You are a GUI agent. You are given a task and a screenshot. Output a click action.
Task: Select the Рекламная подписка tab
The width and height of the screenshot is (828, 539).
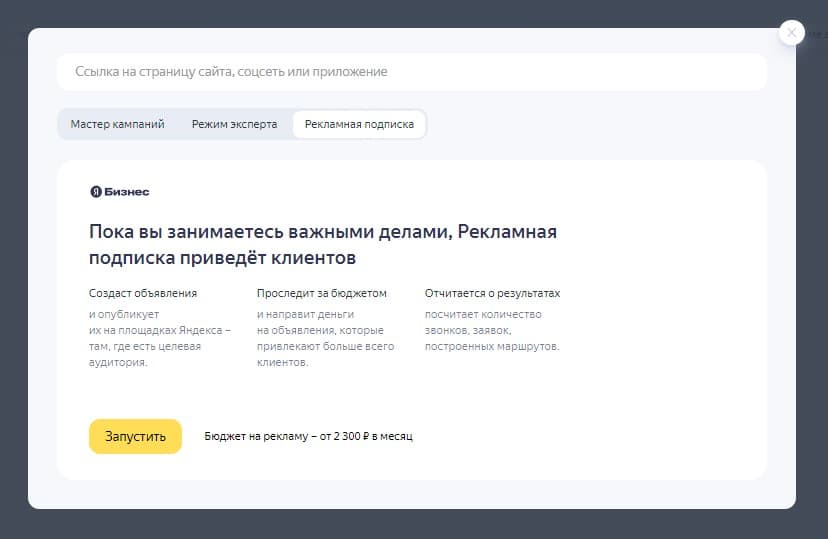tap(359, 124)
